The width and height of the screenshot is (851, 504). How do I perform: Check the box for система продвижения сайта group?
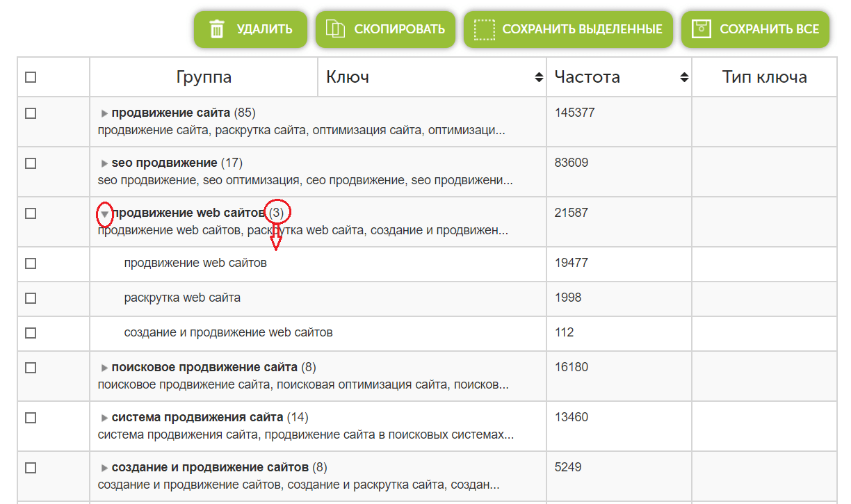coord(31,418)
